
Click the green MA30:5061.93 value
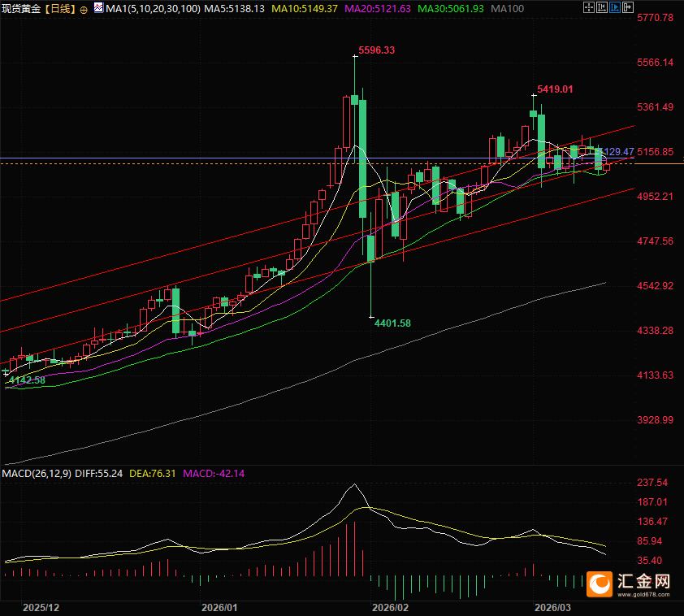[451, 9]
